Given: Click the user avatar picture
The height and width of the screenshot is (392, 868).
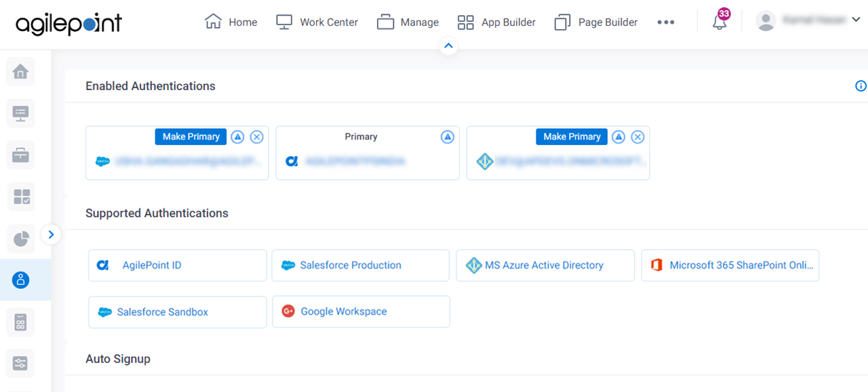Looking at the screenshot, I should click(766, 21).
